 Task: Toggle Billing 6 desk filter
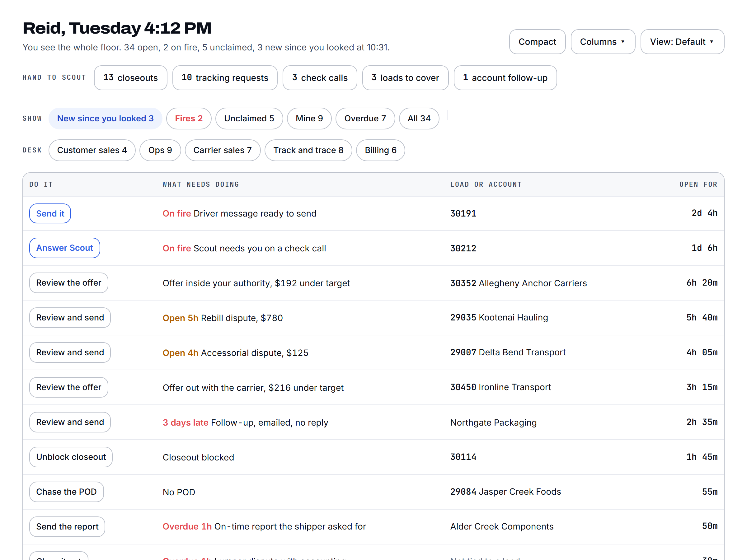tap(380, 150)
